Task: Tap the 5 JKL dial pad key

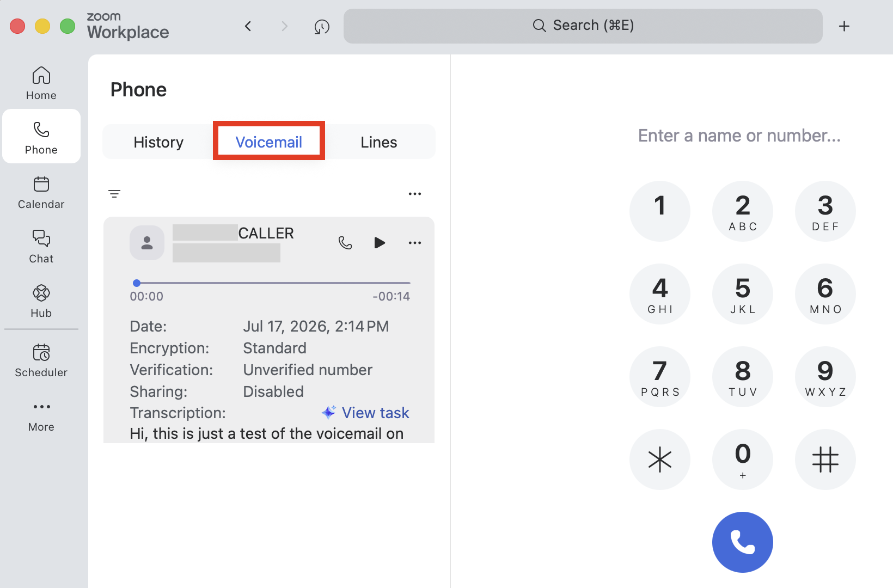Action: (743, 294)
